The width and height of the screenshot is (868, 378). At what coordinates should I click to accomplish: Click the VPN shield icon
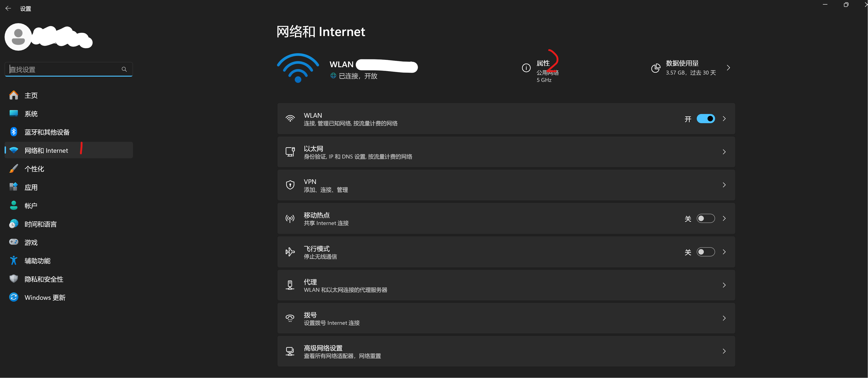pyautogui.click(x=290, y=185)
